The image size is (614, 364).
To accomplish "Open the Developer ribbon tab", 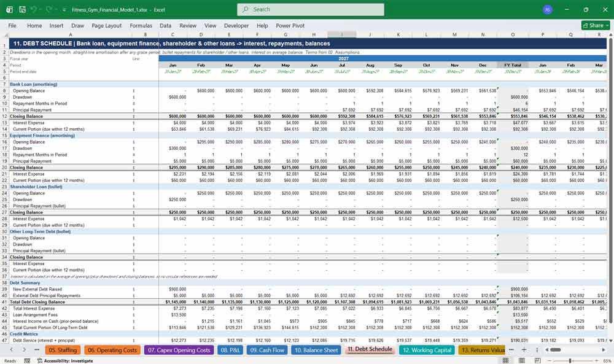I will coord(236,25).
